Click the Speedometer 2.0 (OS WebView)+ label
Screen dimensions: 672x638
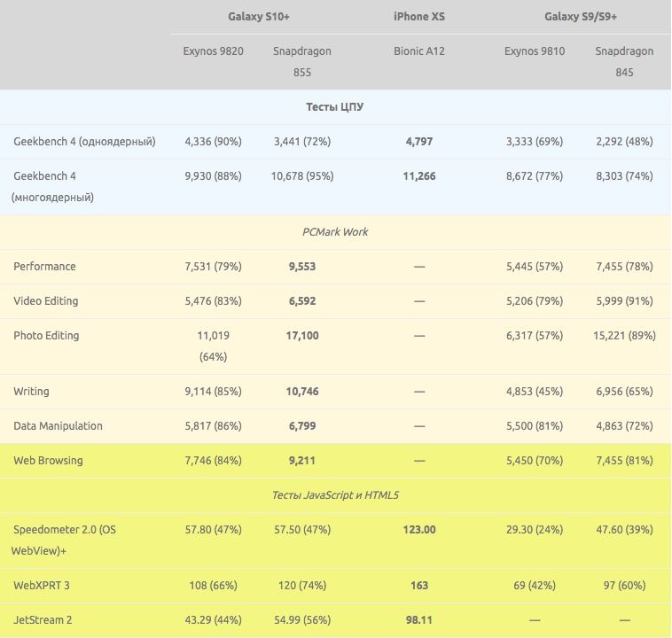64,541
